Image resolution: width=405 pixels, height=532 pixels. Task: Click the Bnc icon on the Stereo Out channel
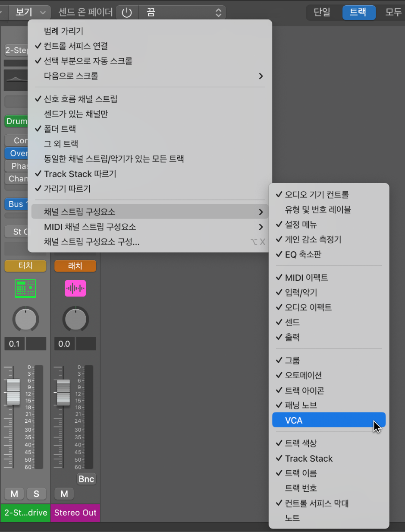click(x=86, y=478)
